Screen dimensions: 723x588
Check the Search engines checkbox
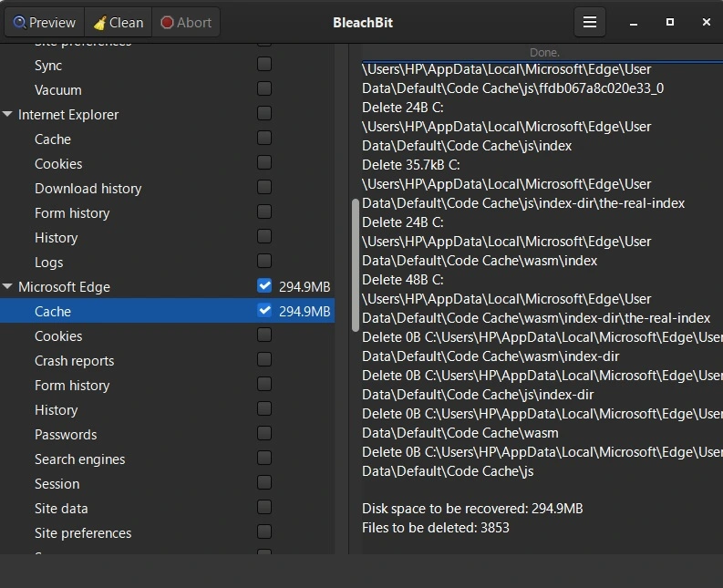[264, 458]
